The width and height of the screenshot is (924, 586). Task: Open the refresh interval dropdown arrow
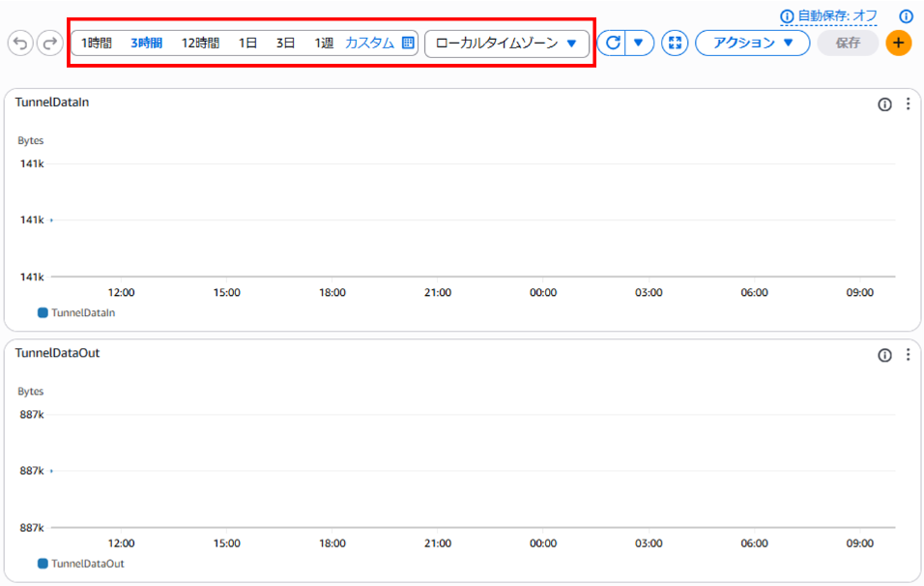[638, 43]
